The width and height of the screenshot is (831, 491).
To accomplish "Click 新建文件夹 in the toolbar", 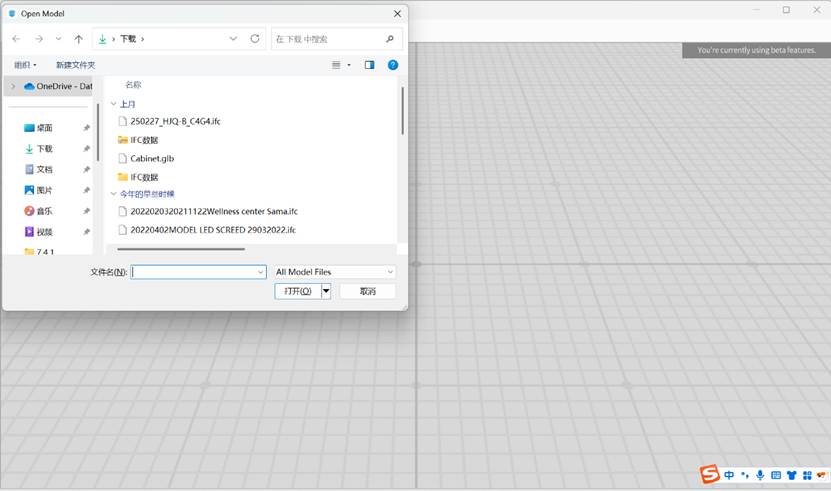I will [x=75, y=65].
